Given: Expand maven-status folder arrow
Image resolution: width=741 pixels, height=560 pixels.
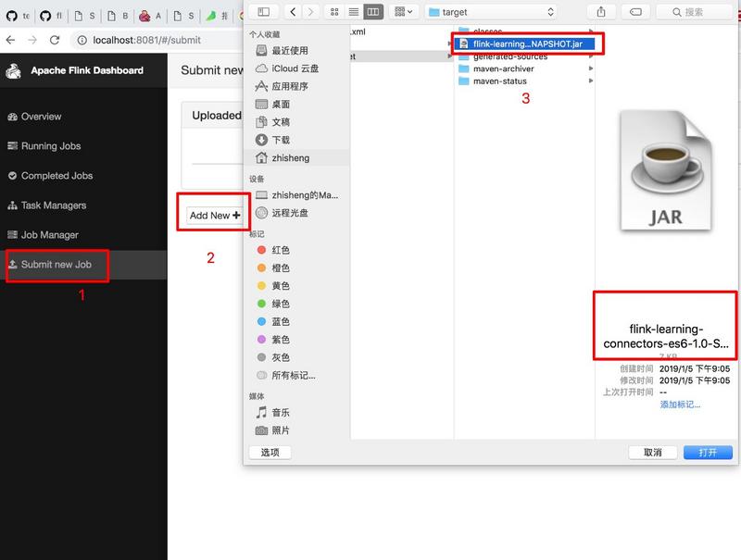Looking at the screenshot, I should pos(591,81).
